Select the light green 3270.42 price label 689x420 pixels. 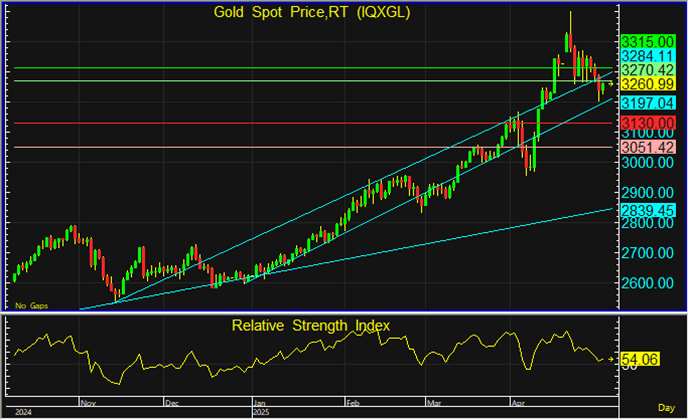click(647, 70)
